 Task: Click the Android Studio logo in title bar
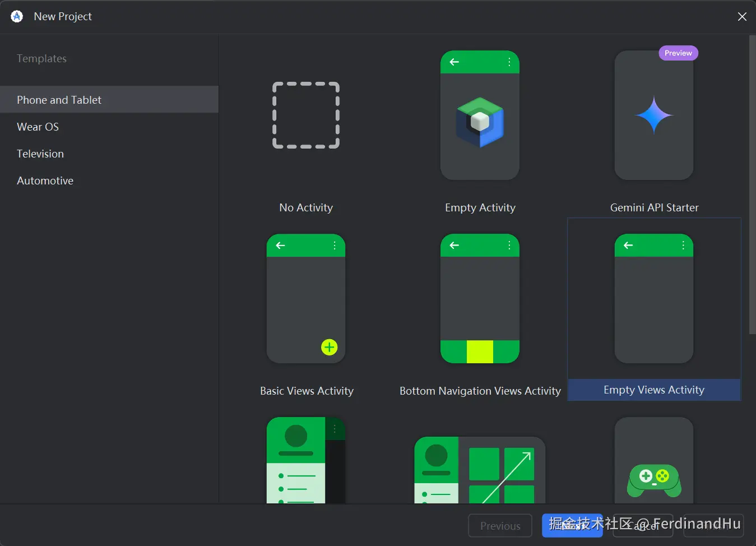pos(17,16)
